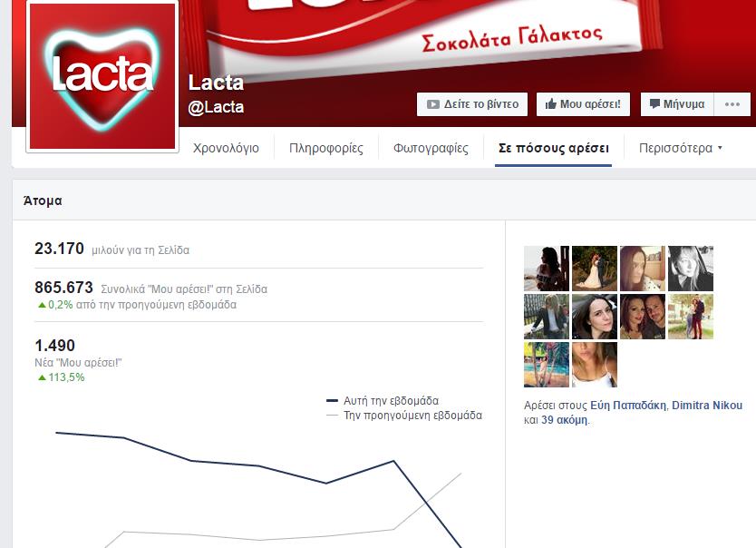Switch to the Πληροφορίες tab
This screenshot has width=756, height=548.
coord(326,148)
